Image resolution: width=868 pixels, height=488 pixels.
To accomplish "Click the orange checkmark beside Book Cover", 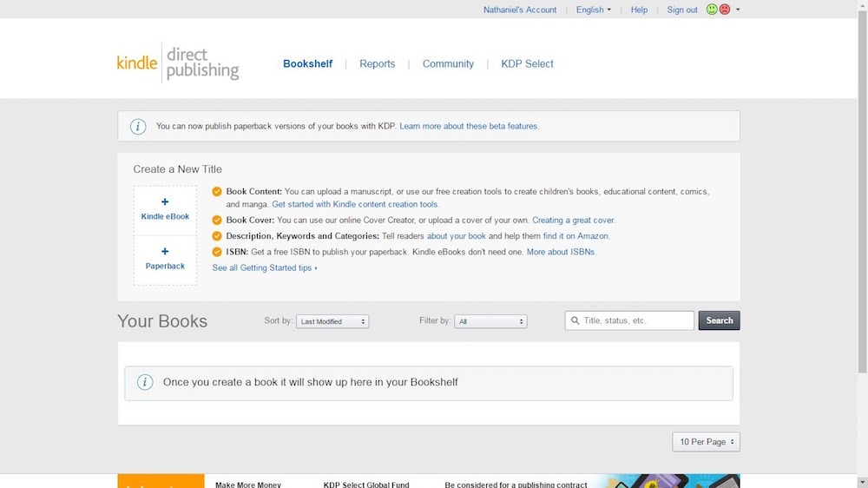I will 217,220.
